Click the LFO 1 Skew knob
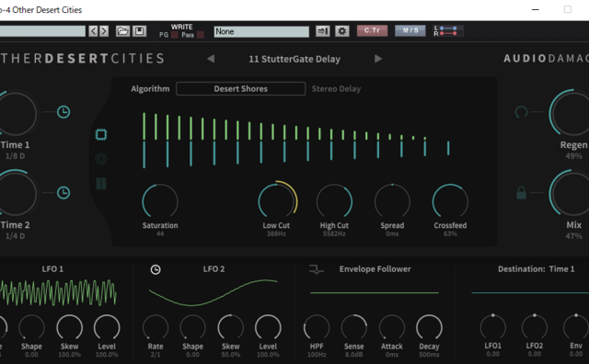 (x=70, y=327)
